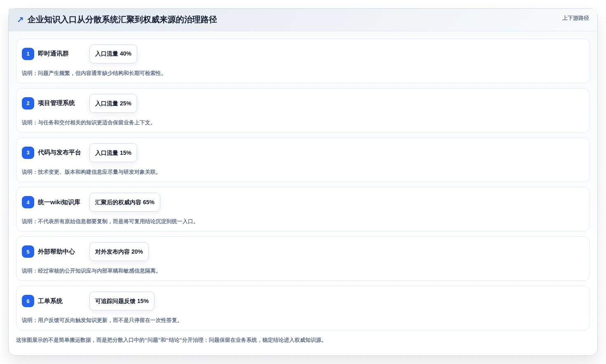606x364 pixels.
Task: Click description 经过审核的公开知识应与内部草稿
Action: coord(91,271)
